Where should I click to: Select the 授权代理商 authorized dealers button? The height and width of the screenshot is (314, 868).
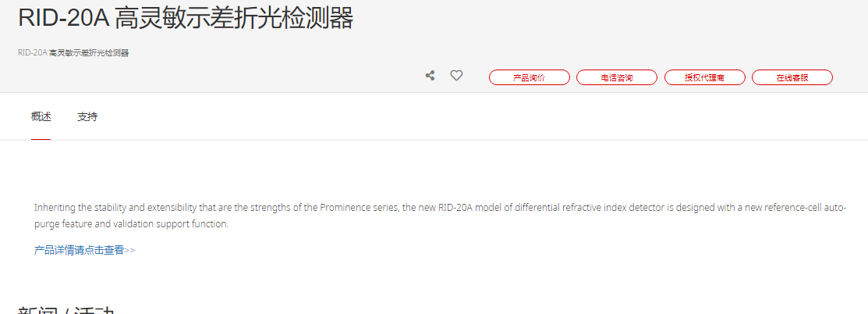(x=705, y=77)
